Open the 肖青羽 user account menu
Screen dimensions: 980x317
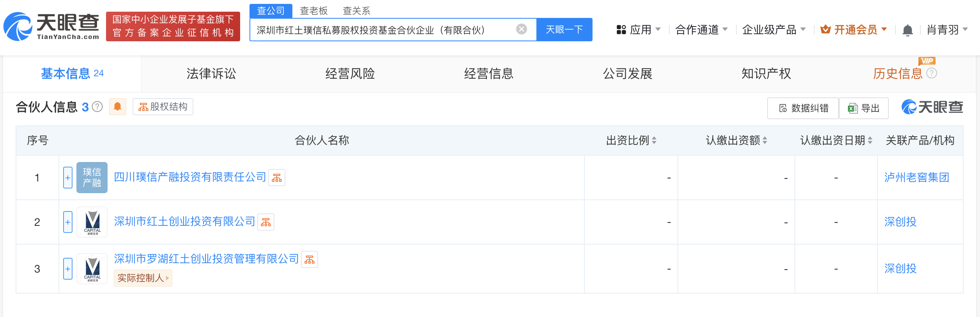[x=947, y=30]
